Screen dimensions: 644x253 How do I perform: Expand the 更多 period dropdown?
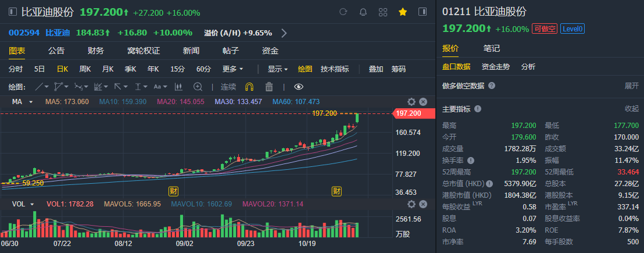pos(233,69)
